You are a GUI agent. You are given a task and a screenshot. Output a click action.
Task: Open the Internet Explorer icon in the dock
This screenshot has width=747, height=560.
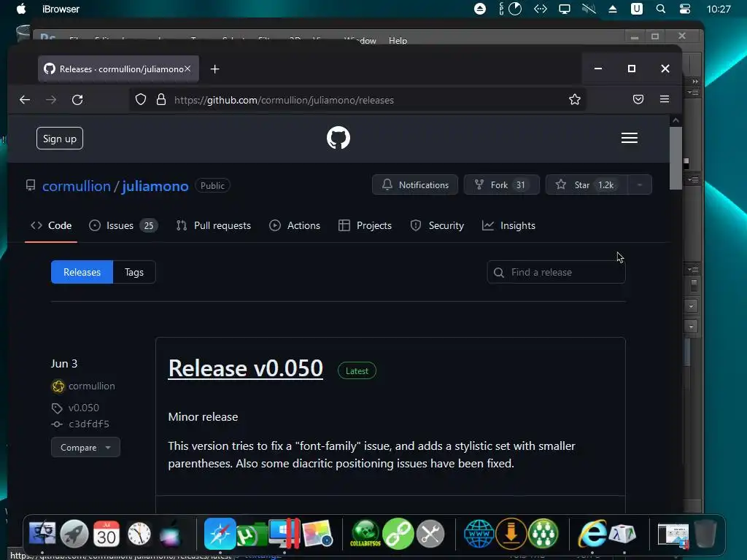[x=592, y=534]
